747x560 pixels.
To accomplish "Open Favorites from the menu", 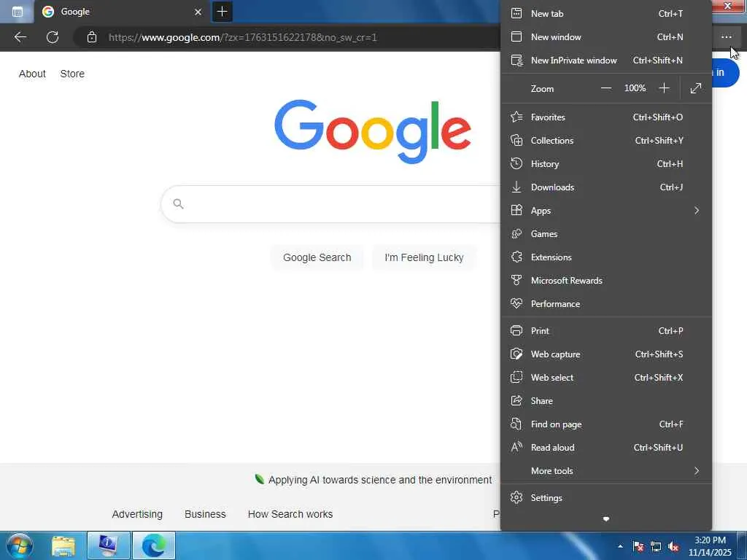I will click(x=606, y=117).
